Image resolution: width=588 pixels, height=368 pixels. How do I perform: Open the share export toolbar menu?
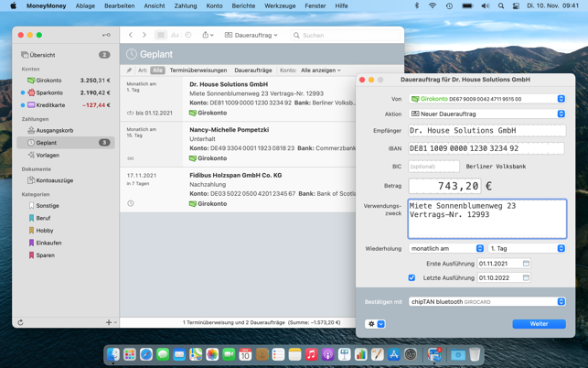point(208,35)
